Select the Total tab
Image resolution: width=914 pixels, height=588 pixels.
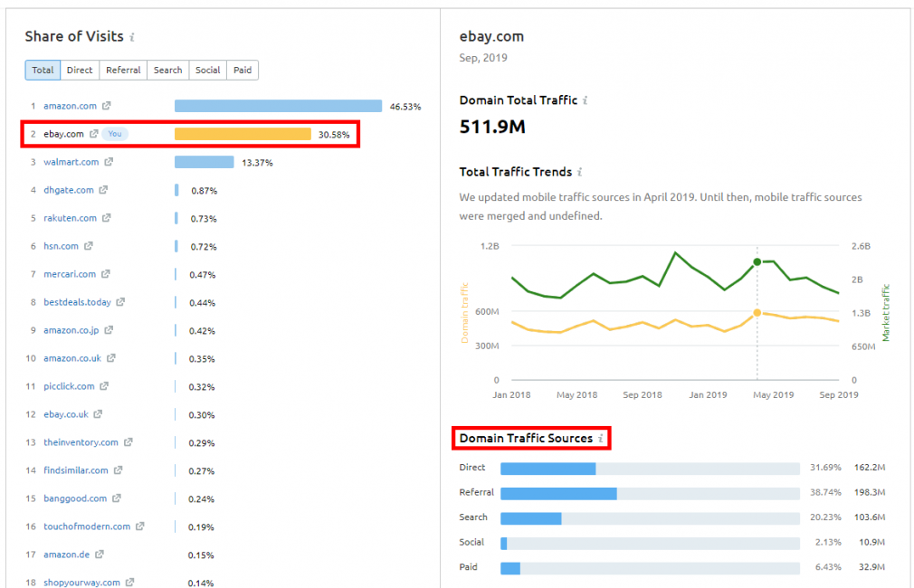[x=43, y=70]
